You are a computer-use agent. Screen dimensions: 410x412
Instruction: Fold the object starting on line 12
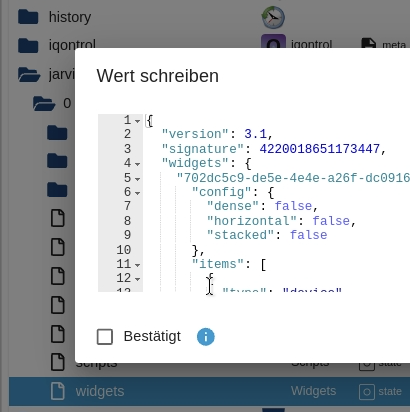[137, 279]
